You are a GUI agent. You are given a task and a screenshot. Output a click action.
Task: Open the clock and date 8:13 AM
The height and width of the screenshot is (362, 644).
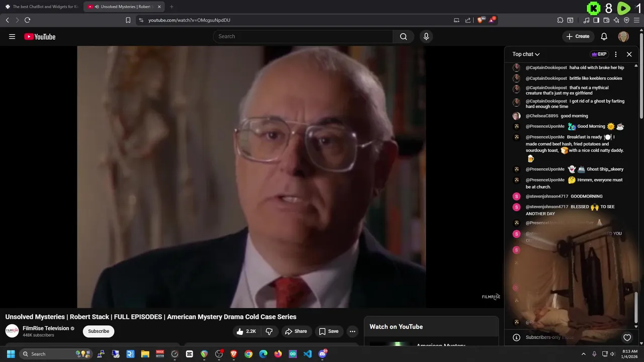(629, 354)
